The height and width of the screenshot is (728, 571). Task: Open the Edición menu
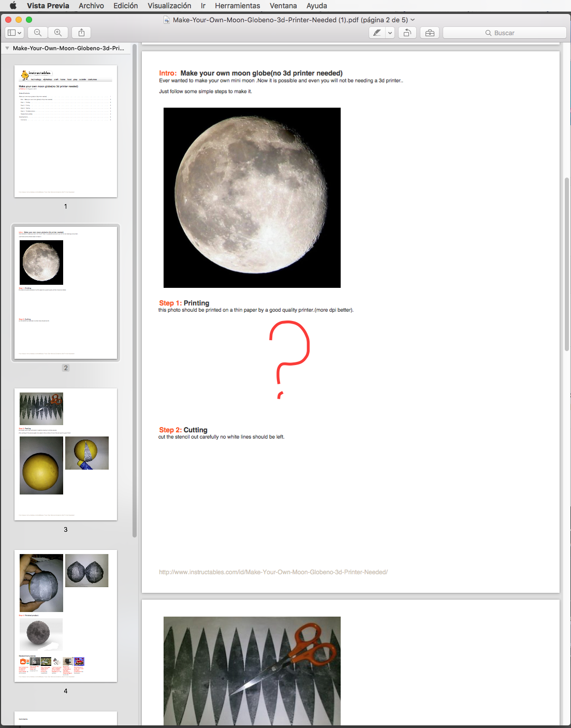click(x=126, y=6)
